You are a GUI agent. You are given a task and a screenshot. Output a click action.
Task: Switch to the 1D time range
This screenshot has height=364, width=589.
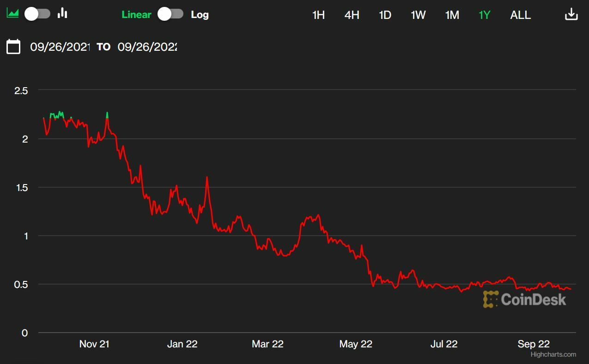385,15
